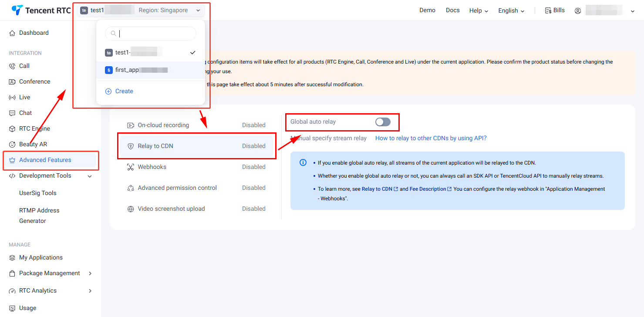Click the Bills icon in header
The width and height of the screenshot is (644, 317).
548,10
